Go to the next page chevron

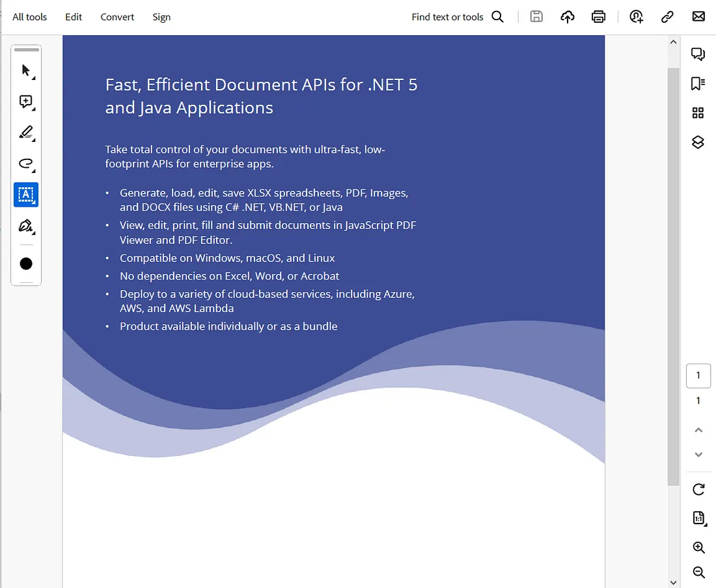[x=698, y=454]
